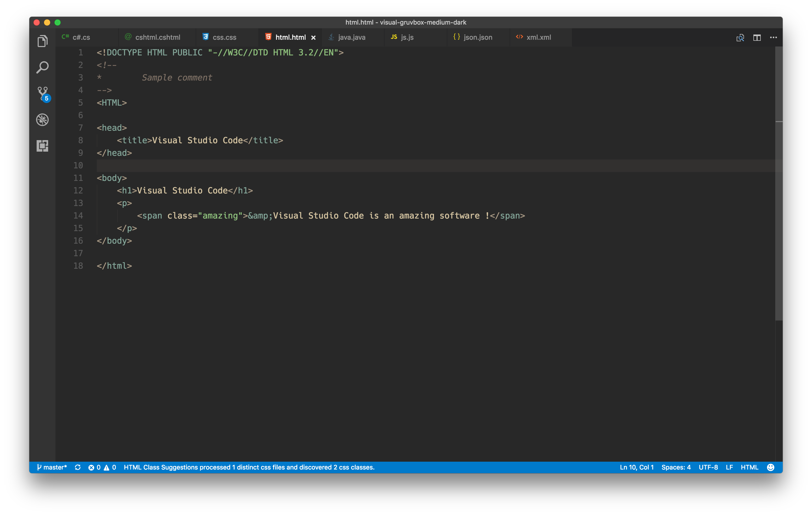
Task: Open the Explorer files icon
Action: pyautogui.click(x=42, y=41)
